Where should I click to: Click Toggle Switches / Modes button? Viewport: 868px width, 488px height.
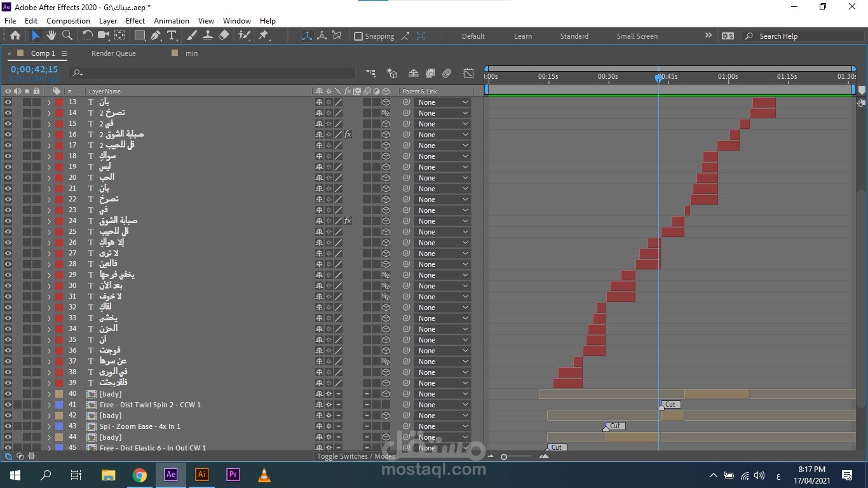coord(356,456)
